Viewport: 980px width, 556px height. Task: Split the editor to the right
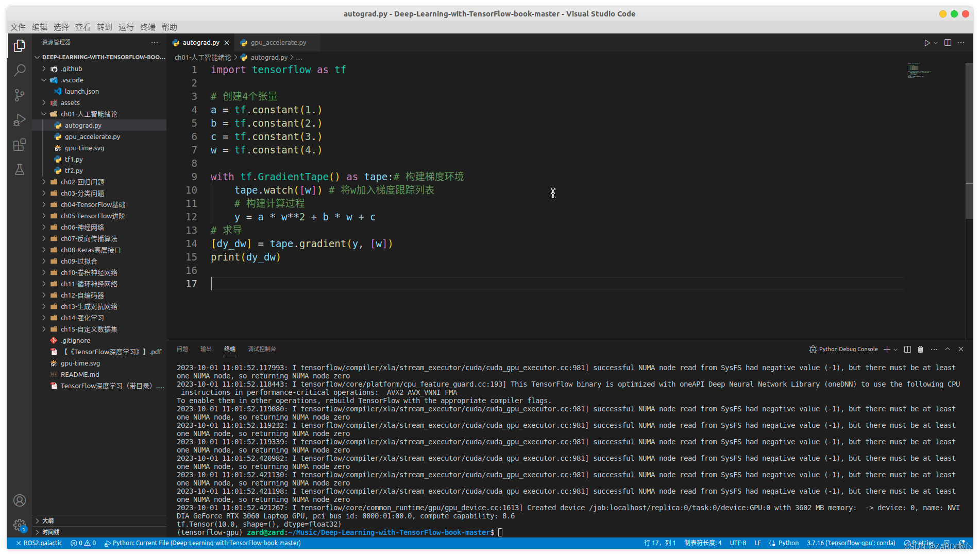click(x=948, y=43)
